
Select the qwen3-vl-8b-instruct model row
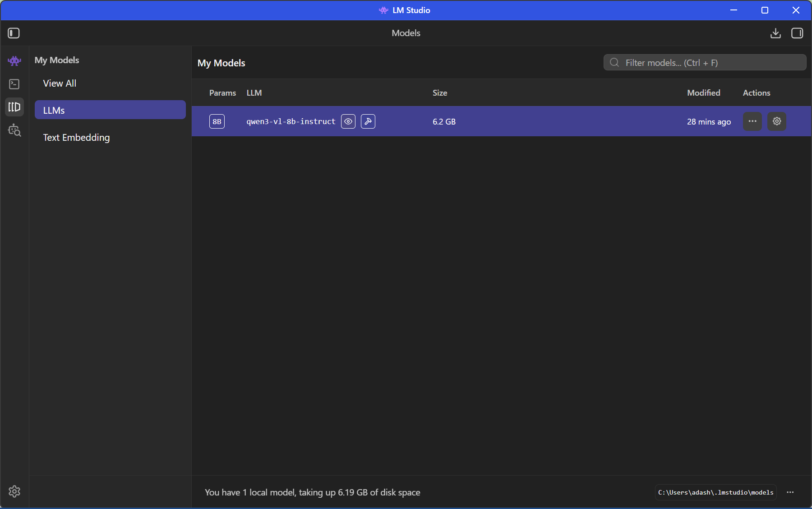[541, 121]
